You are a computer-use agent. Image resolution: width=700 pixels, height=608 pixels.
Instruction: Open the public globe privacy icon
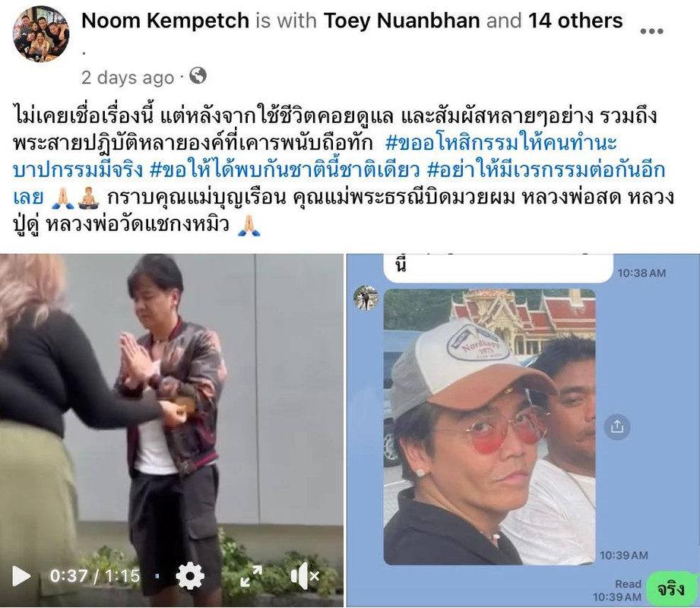point(198,75)
